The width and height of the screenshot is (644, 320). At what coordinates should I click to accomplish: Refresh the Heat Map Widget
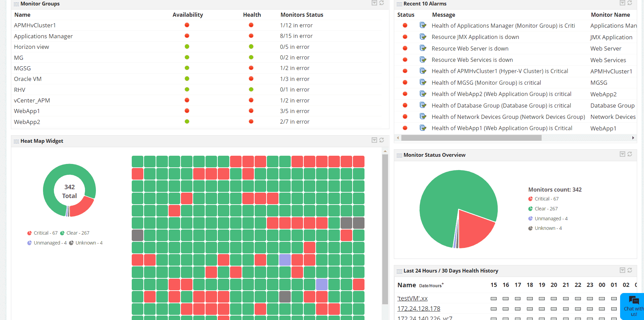pyautogui.click(x=382, y=140)
